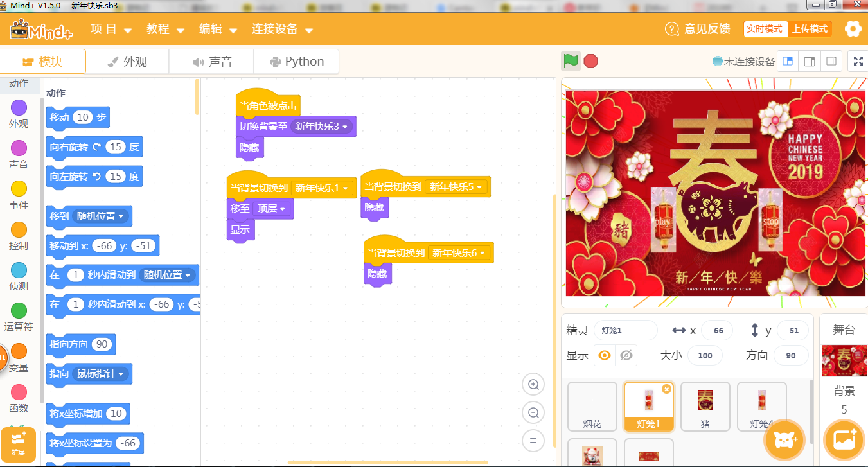868x467 pixels.
Task: Select the 控制 orange category circle
Action: click(19, 229)
